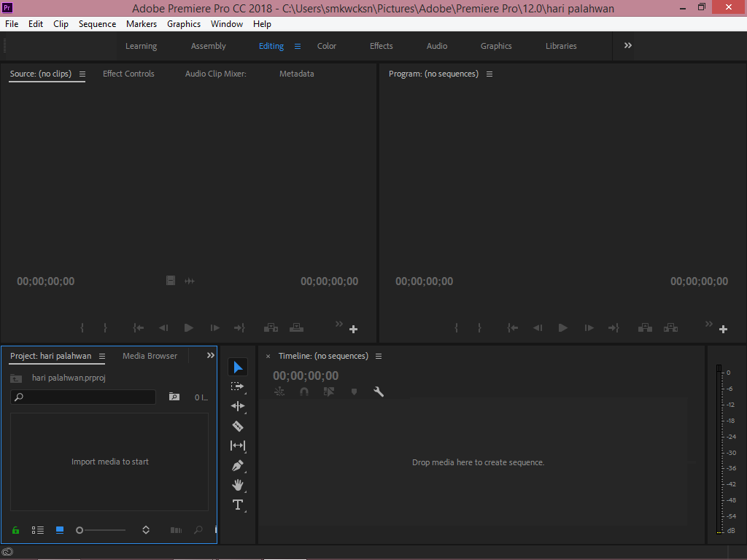Screen dimensions: 747x560
Task: Click Automate to Sequence icon
Action: pos(176,530)
